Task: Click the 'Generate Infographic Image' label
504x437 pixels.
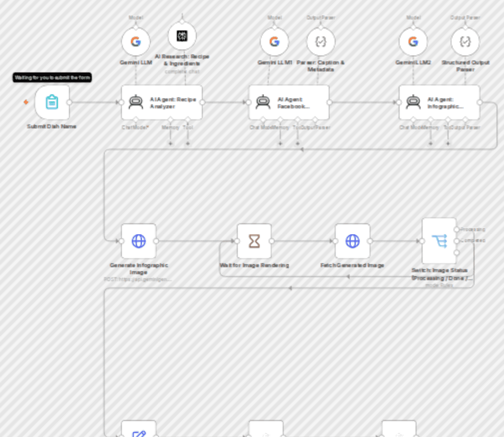Action: [x=139, y=269]
